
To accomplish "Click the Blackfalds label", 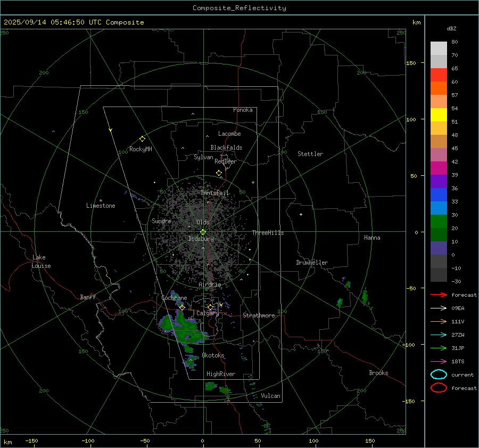I will point(226,148).
